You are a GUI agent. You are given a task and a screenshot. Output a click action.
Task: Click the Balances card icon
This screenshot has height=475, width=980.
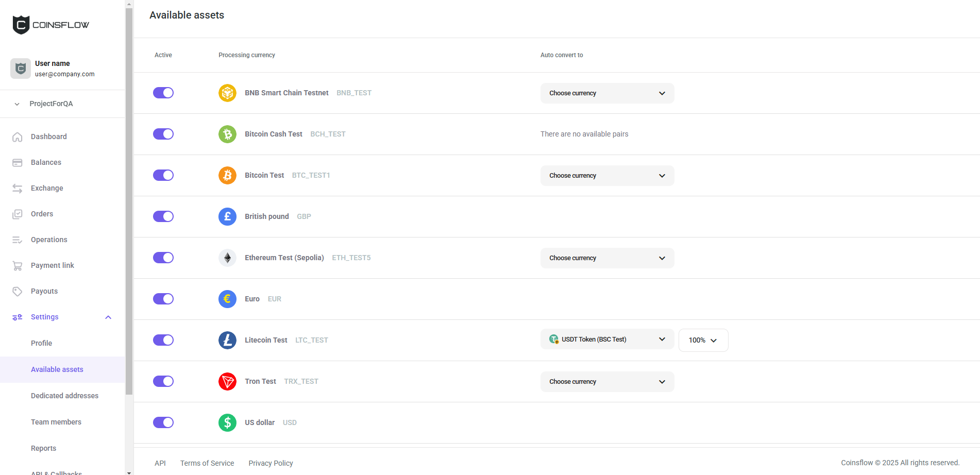click(18, 163)
